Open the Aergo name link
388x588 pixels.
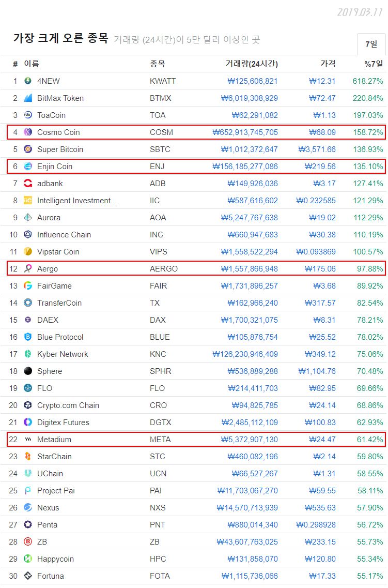pyautogui.click(x=48, y=269)
